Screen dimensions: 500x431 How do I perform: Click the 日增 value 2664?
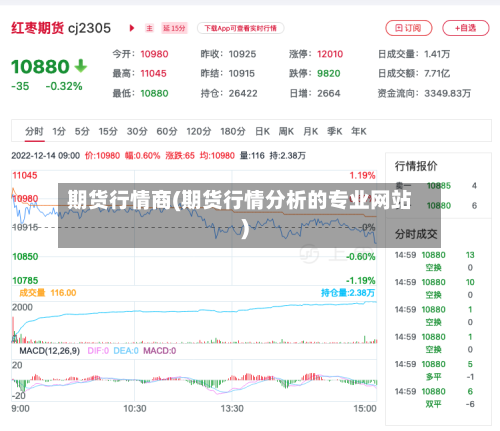pos(329,93)
